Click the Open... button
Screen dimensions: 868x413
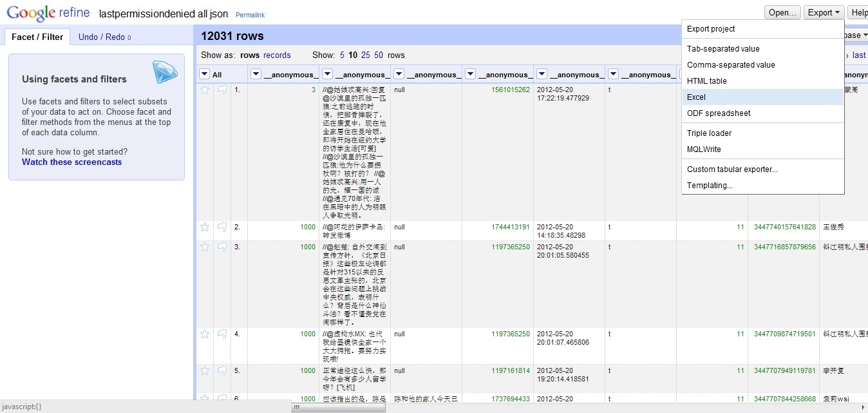(782, 12)
